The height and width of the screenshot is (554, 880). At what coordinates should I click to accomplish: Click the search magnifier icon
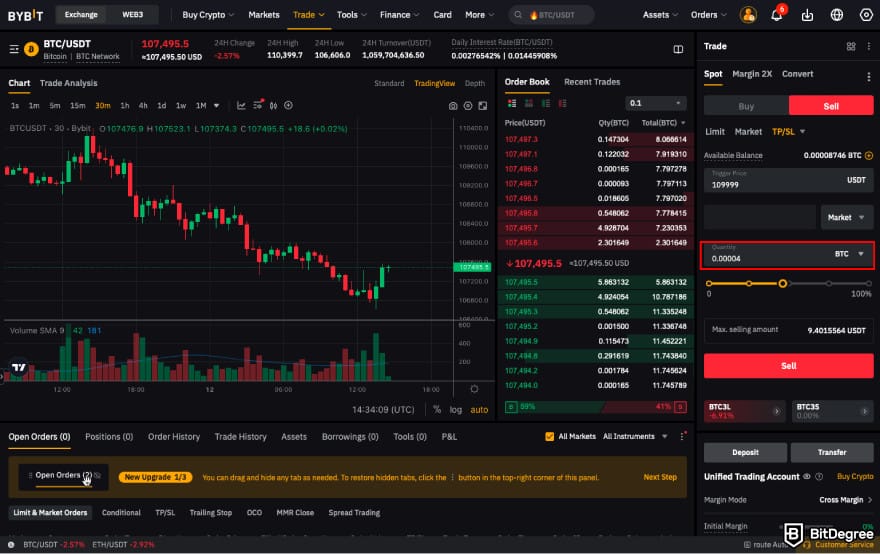point(518,15)
